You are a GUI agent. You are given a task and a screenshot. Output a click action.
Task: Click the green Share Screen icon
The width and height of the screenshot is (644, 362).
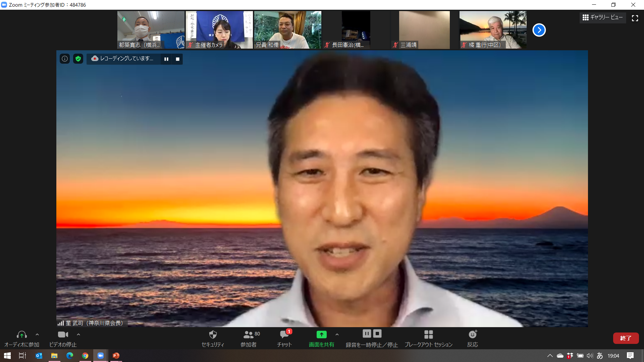tap(321, 335)
